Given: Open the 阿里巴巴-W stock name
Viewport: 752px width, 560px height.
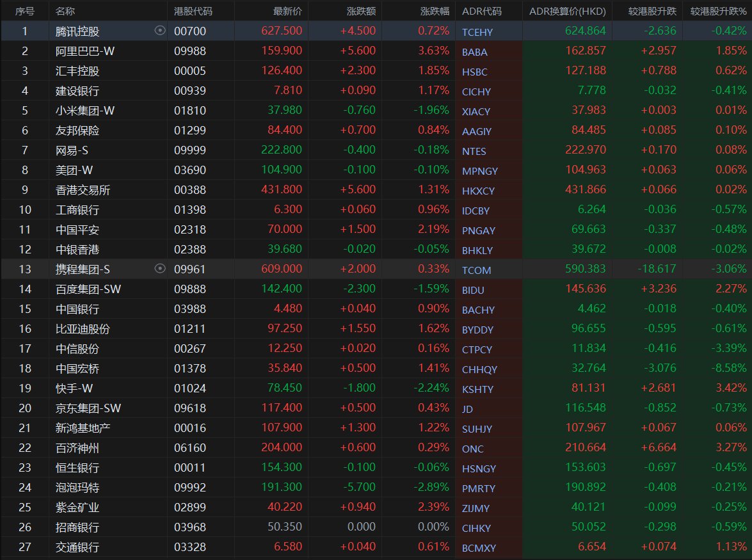Looking at the screenshot, I should coord(86,51).
